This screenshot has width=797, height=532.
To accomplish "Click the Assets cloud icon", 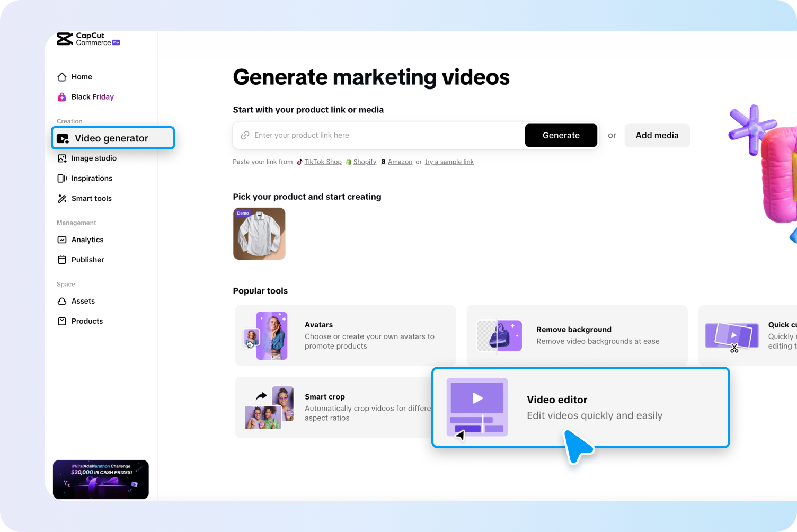I will click(62, 301).
